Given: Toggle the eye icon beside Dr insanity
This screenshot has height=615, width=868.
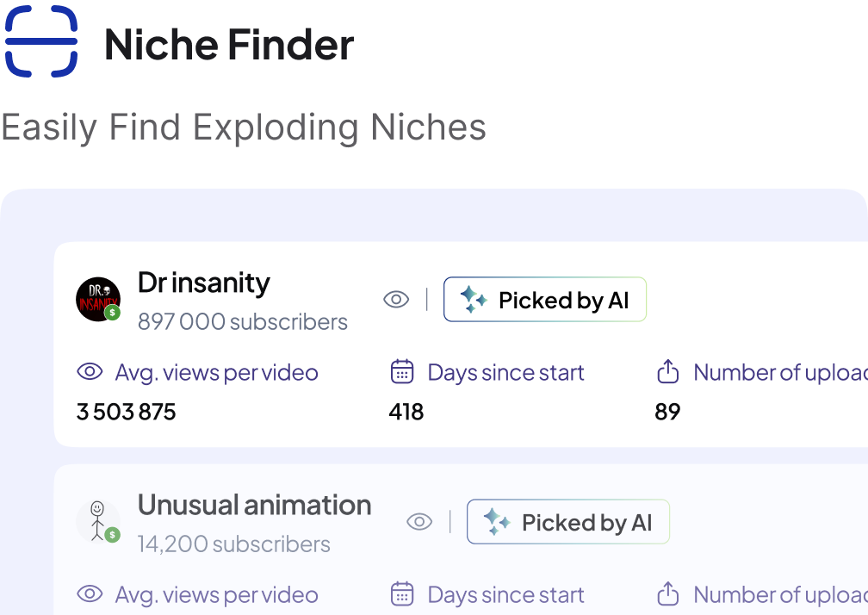Looking at the screenshot, I should (x=396, y=300).
